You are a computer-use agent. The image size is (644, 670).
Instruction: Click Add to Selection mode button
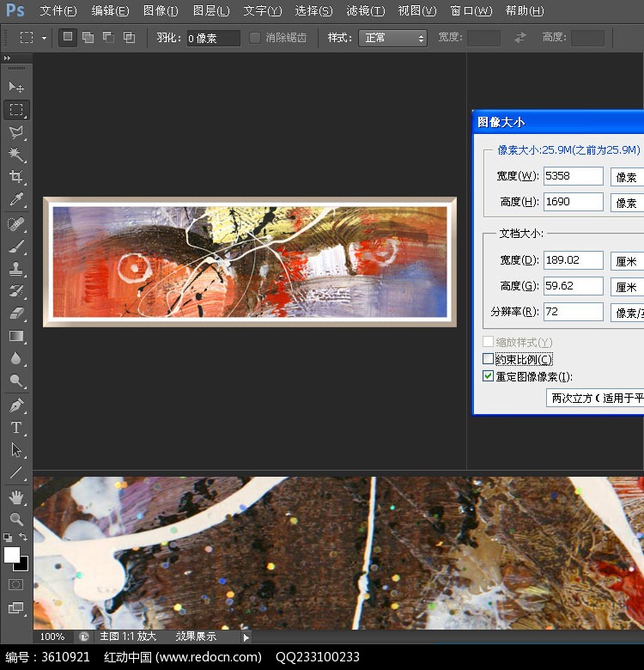coord(88,38)
